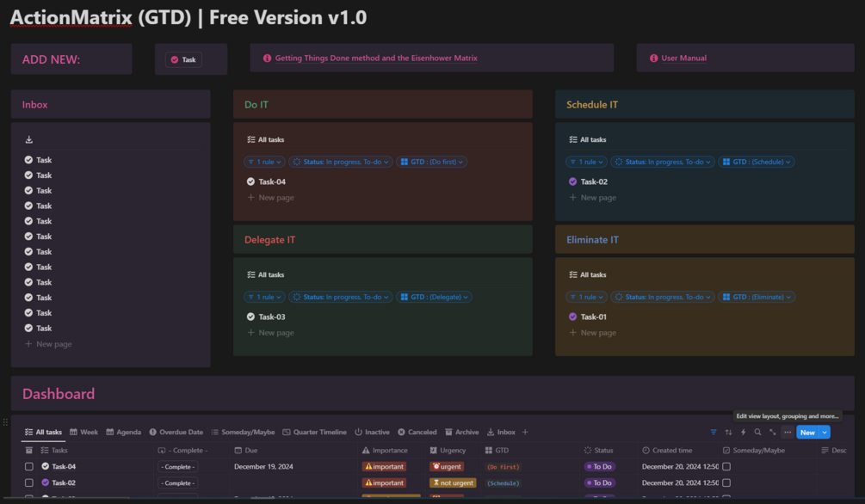The width and height of the screenshot is (865, 504).
Task: Click New page in the Inbox list
Action: coord(48,344)
